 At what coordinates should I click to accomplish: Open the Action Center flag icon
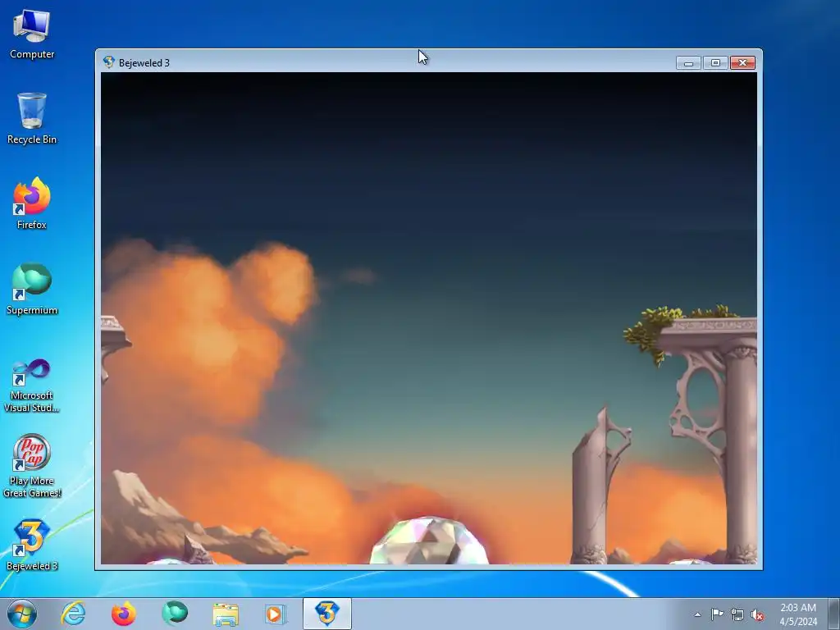click(717, 614)
